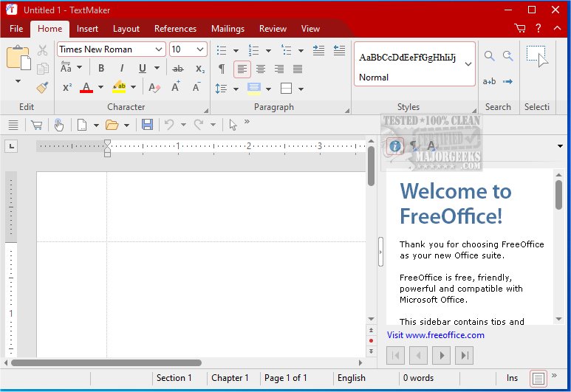Click the Superscript x² icon
The image size is (571, 392).
click(x=66, y=88)
